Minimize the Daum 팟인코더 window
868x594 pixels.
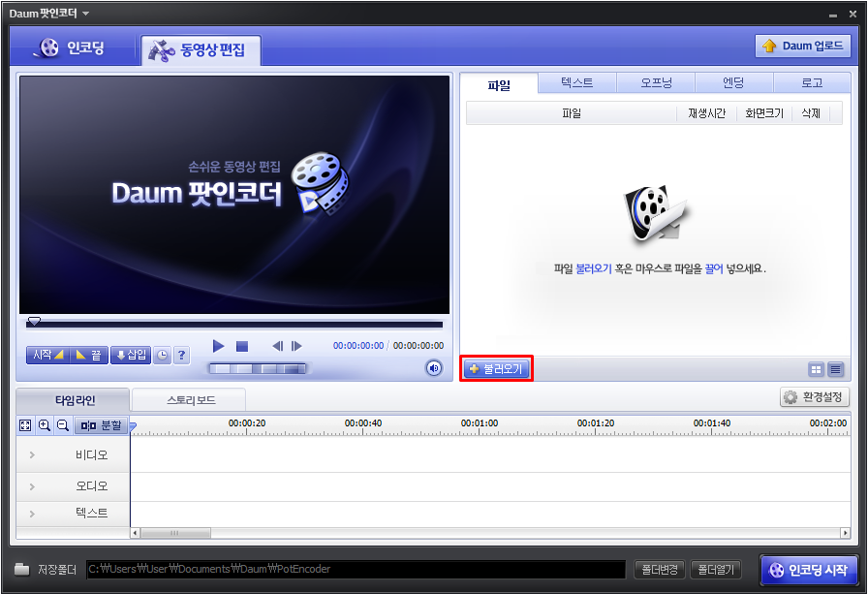pyautogui.click(x=833, y=15)
